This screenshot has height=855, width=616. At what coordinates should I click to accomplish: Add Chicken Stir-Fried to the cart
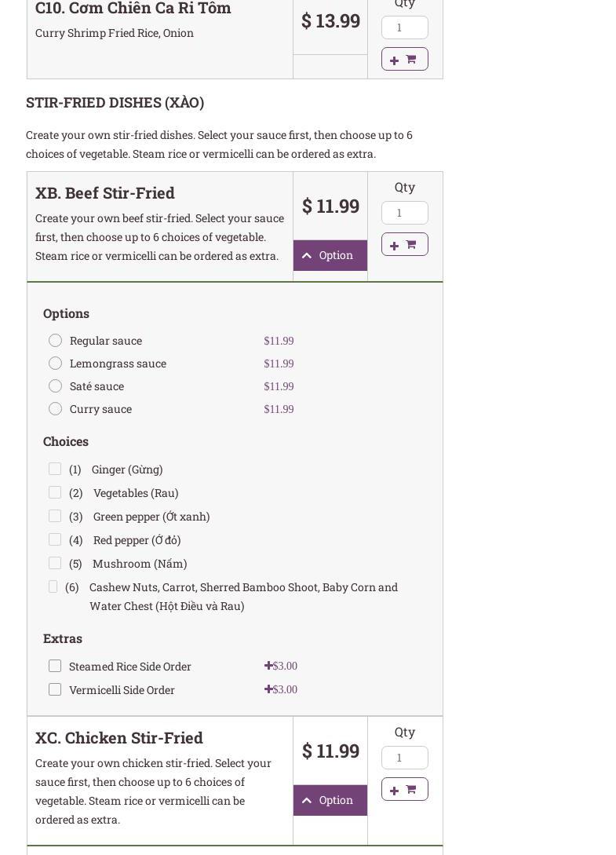[404, 790]
